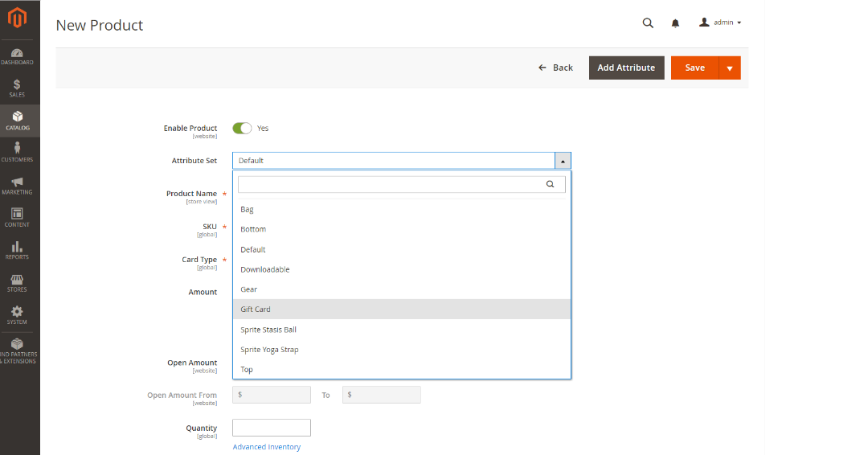Image resolution: width=868 pixels, height=455 pixels.
Task: Click the global search magnifier icon
Action: pyautogui.click(x=648, y=23)
